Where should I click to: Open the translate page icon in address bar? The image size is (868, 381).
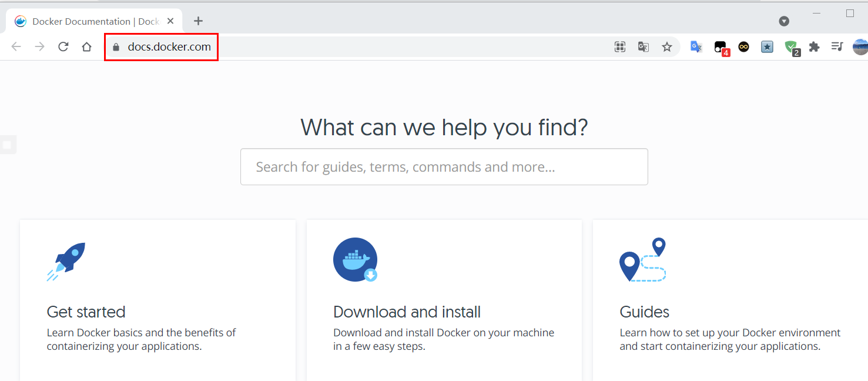click(x=644, y=47)
